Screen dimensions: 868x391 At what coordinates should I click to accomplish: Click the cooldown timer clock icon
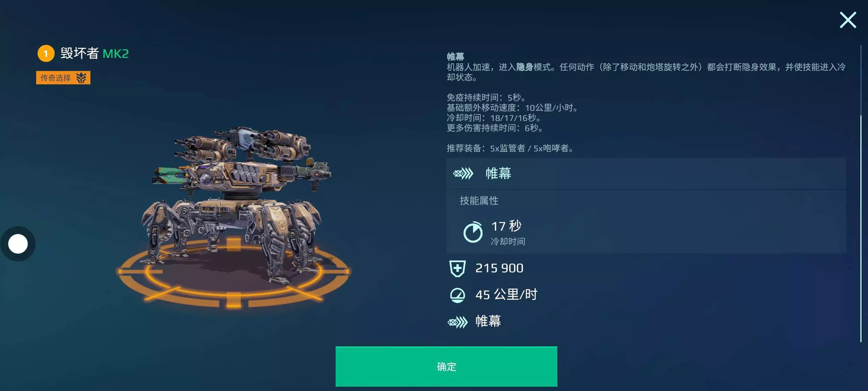[473, 232]
